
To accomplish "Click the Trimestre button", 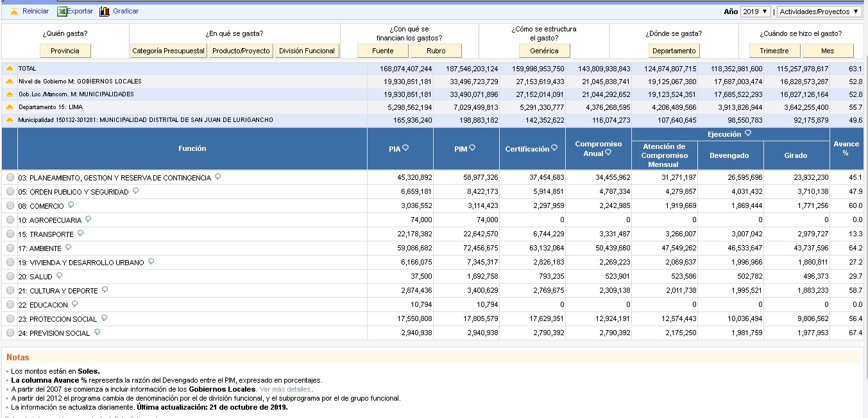I will [774, 51].
